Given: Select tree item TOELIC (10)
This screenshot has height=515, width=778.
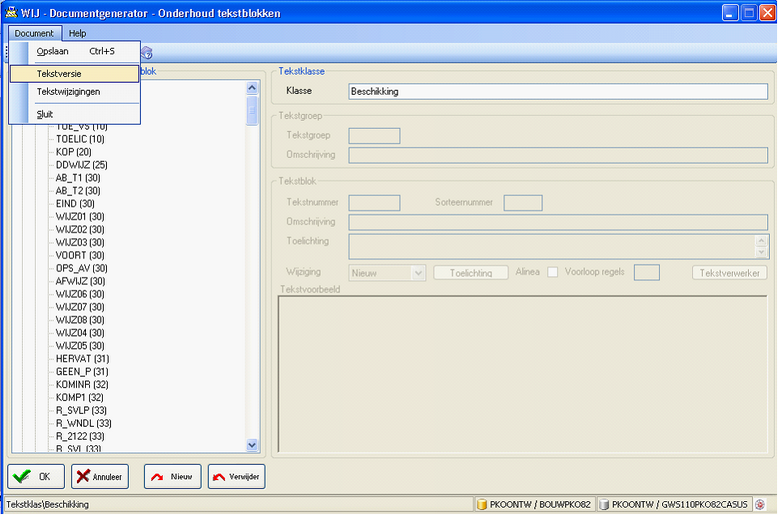Looking at the screenshot, I should coord(80,139).
